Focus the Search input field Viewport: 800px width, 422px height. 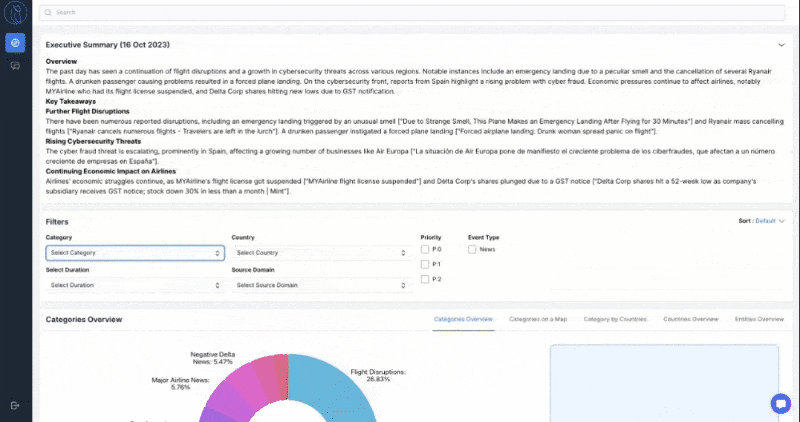click(x=412, y=12)
